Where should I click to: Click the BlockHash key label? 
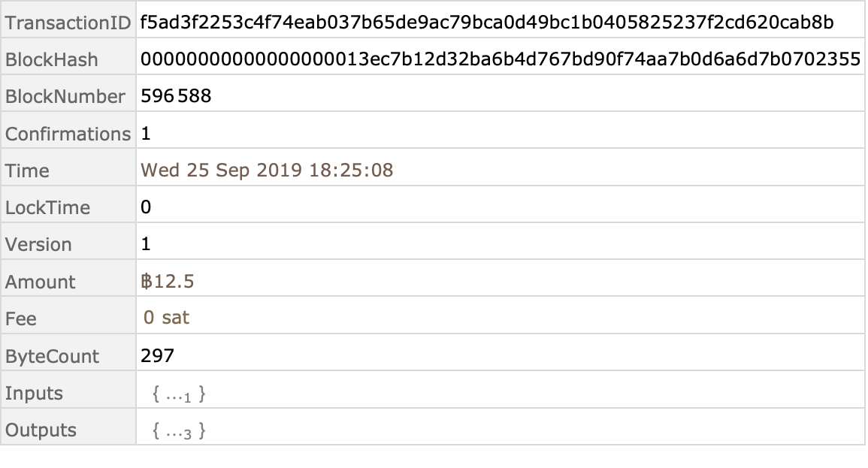point(52,60)
